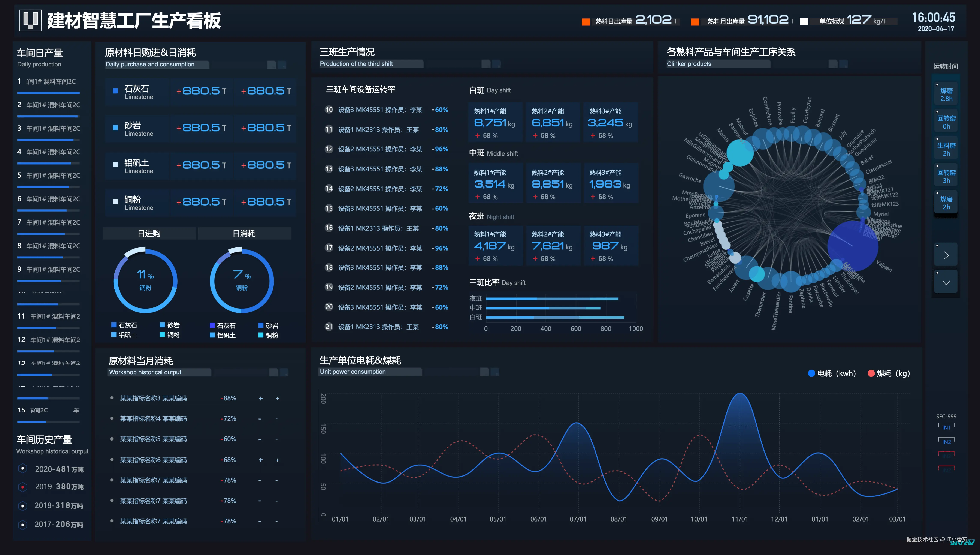Click the 石灰石 blue square icon
The height and width of the screenshot is (555, 980).
[115, 91]
